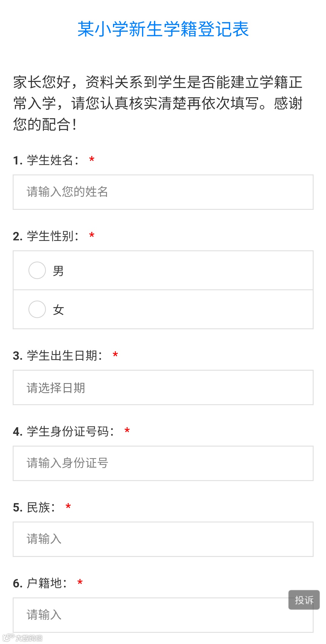Click the red asterisk beside 户籍地
The image size is (326, 644).
point(80,583)
